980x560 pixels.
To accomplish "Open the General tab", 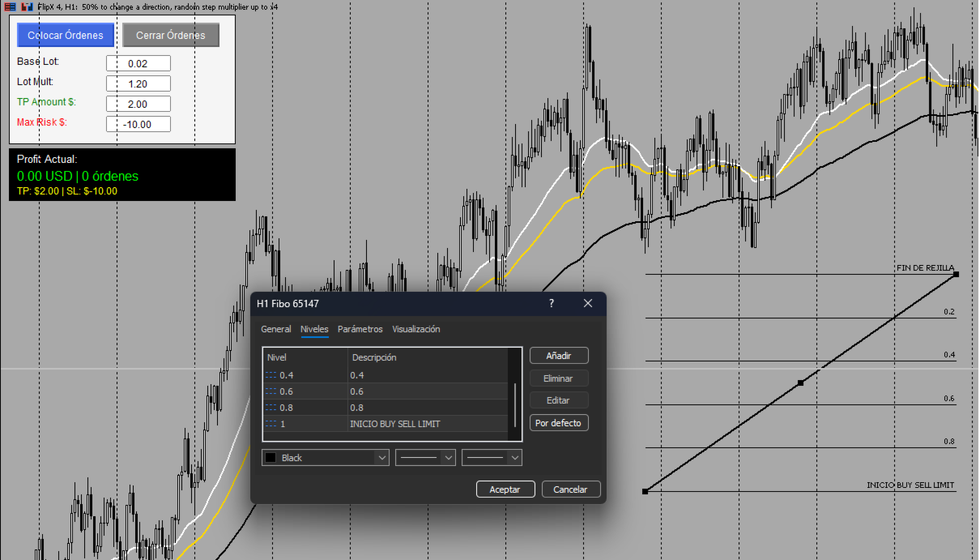I will tap(276, 329).
